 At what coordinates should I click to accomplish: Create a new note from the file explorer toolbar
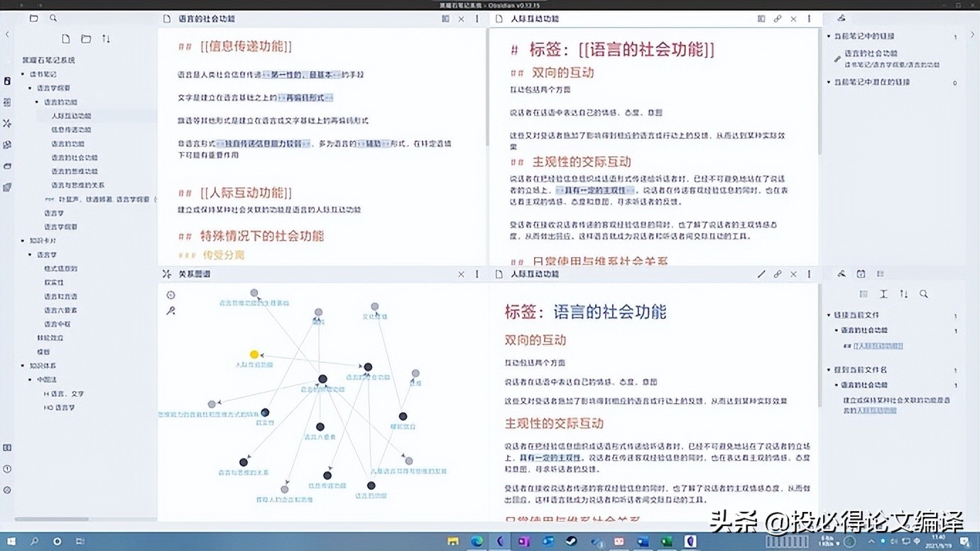(65, 38)
